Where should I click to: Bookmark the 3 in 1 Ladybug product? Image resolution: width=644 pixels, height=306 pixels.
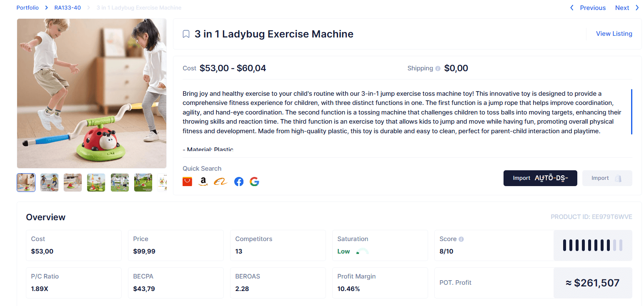click(186, 34)
